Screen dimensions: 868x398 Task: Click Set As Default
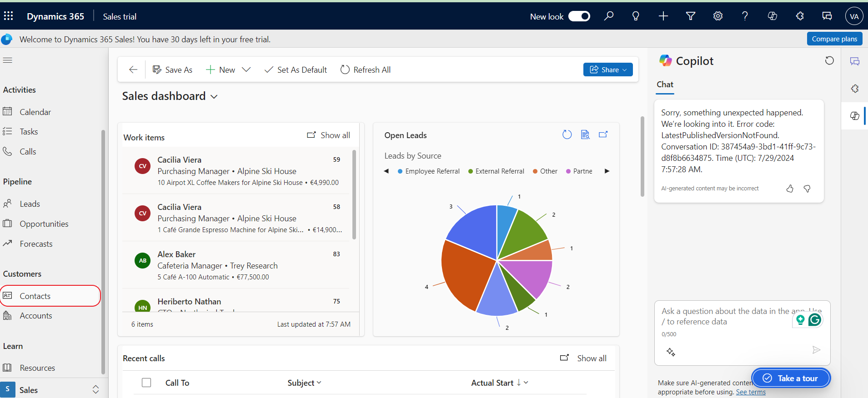point(296,70)
